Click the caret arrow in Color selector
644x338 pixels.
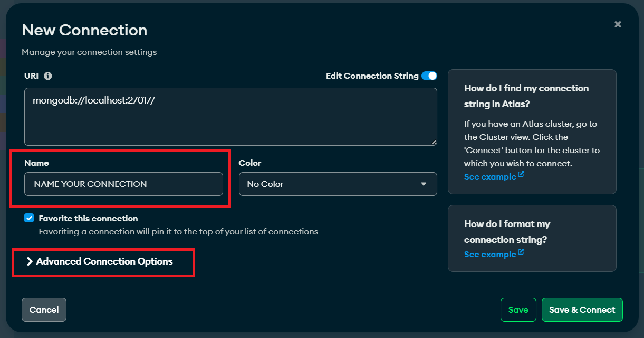tap(424, 184)
